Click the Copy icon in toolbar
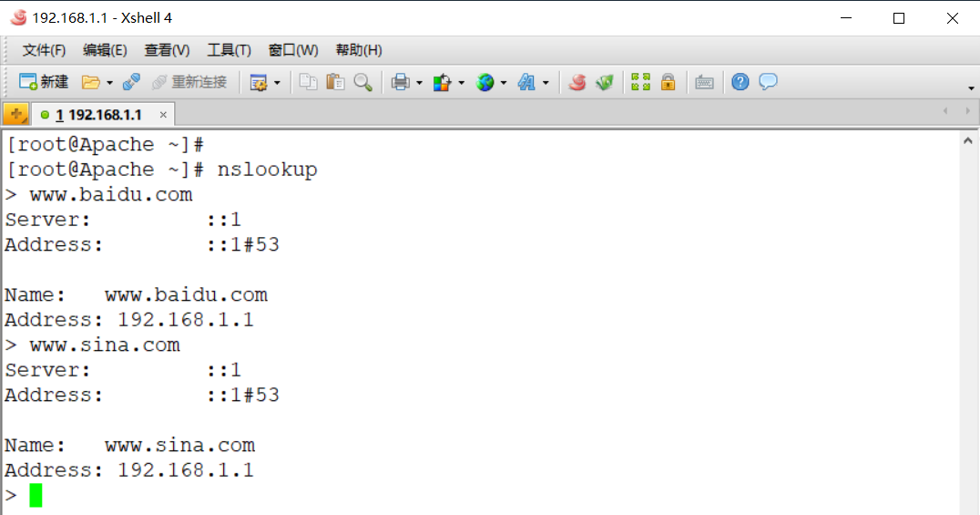The image size is (980, 515). tap(308, 82)
